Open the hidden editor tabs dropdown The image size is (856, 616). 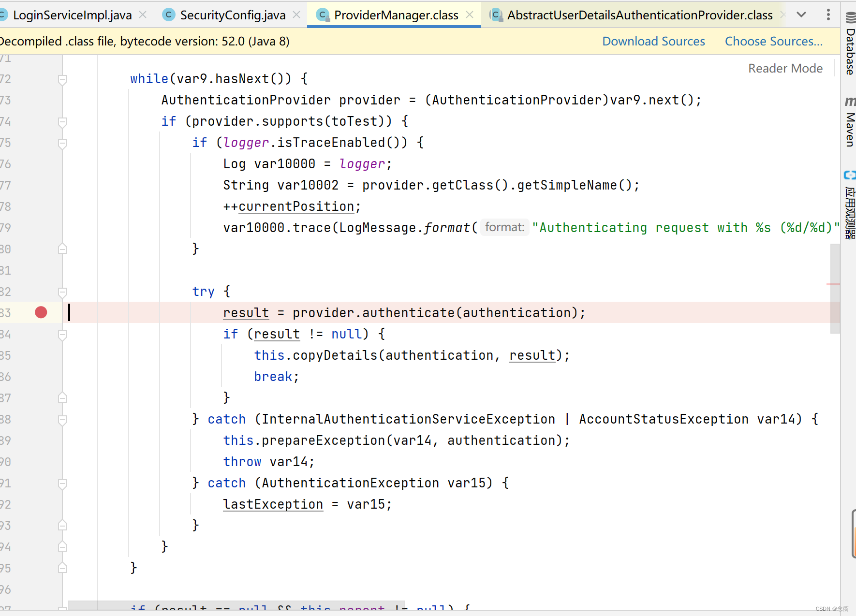pyautogui.click(x=801, y=15)
